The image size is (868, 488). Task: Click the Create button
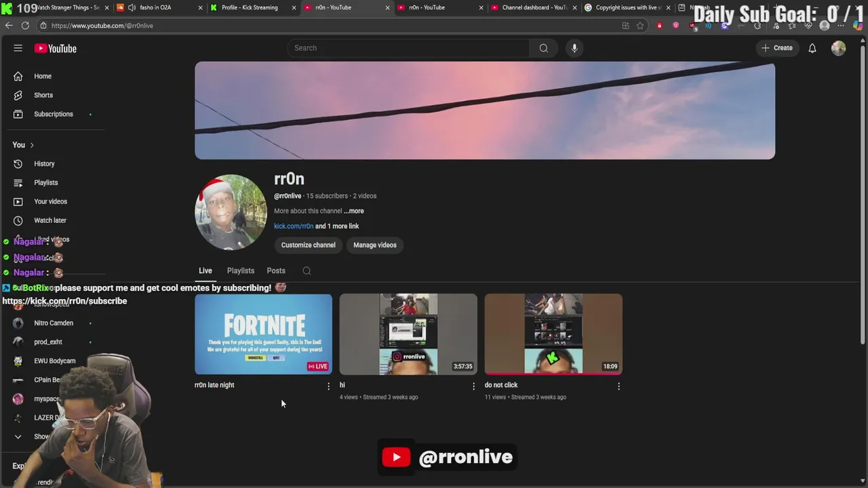click(x=777, y=48)
